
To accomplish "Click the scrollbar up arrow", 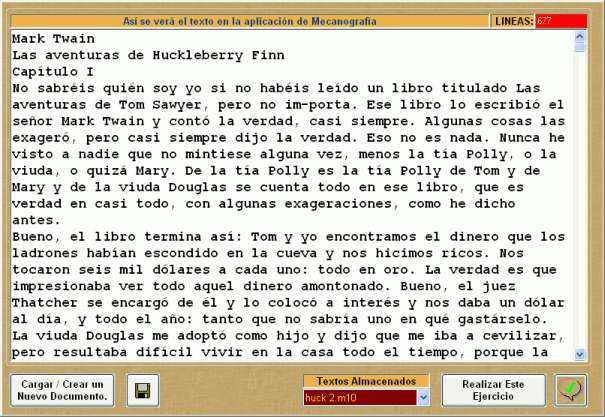I will click(580, 37).
